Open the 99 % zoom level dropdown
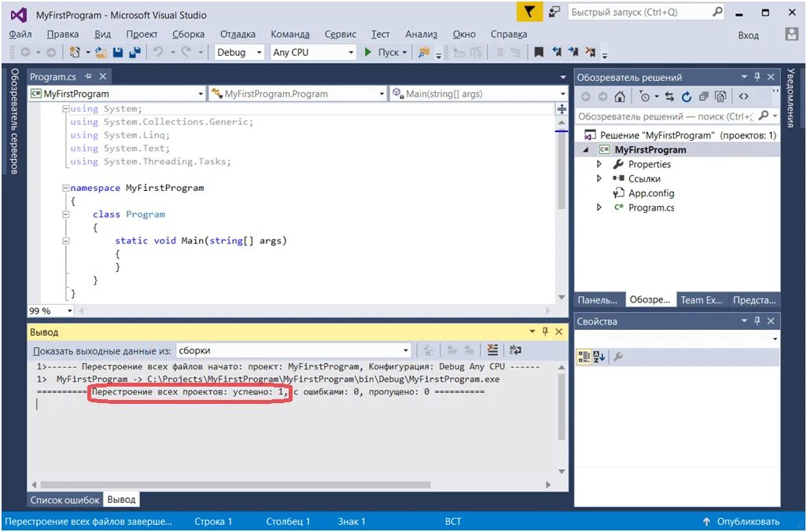The width and height of the screenshot is (807, 532). [50, 311]
